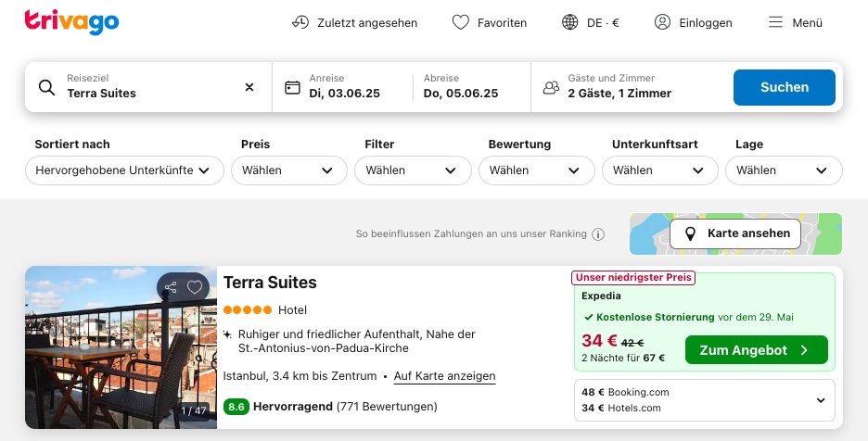
Task: Click the five-dot hotel star rating
Action: click(x=248, y=309)
